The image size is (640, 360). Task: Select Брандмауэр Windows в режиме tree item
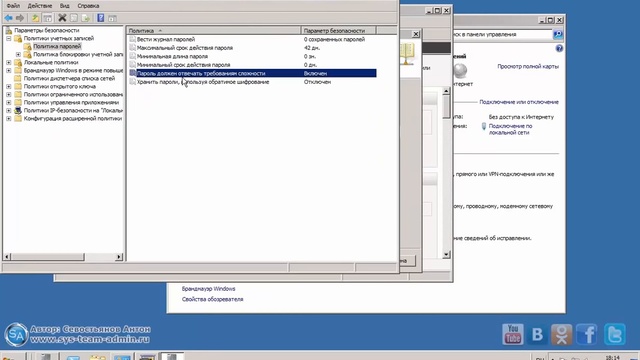click(x=73, y=70)
